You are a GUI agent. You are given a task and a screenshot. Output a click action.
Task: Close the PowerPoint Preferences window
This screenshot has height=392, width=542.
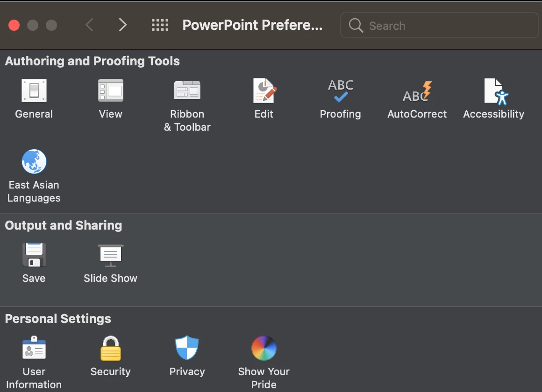14,25
